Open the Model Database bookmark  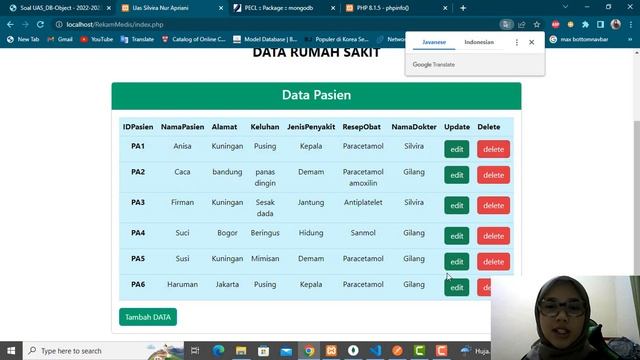pos(265,39)
